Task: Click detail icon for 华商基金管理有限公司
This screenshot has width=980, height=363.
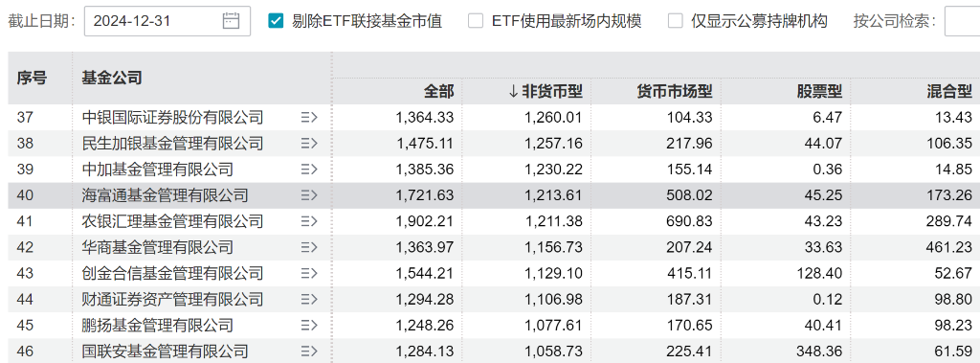Action: [309, 248]
